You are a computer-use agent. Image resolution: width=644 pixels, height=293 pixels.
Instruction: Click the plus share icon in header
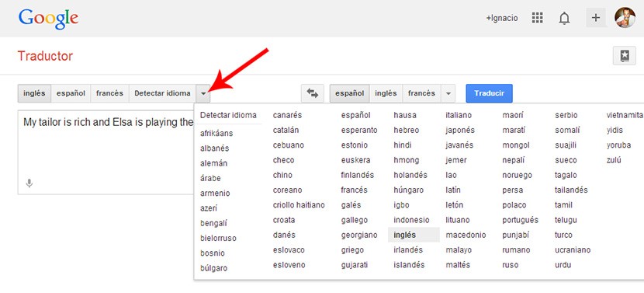pos(596,18)
